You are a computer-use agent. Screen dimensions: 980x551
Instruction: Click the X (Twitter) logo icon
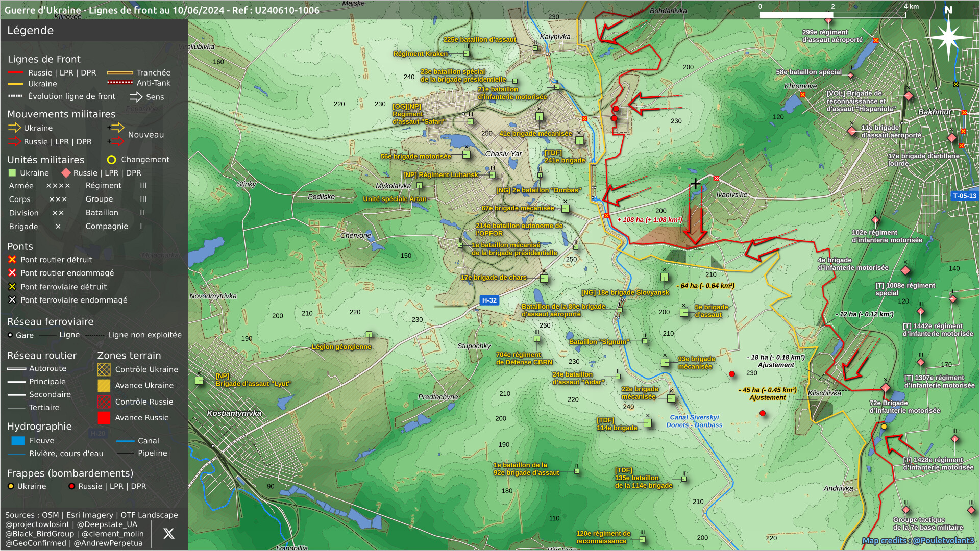[x=168, y=534]
